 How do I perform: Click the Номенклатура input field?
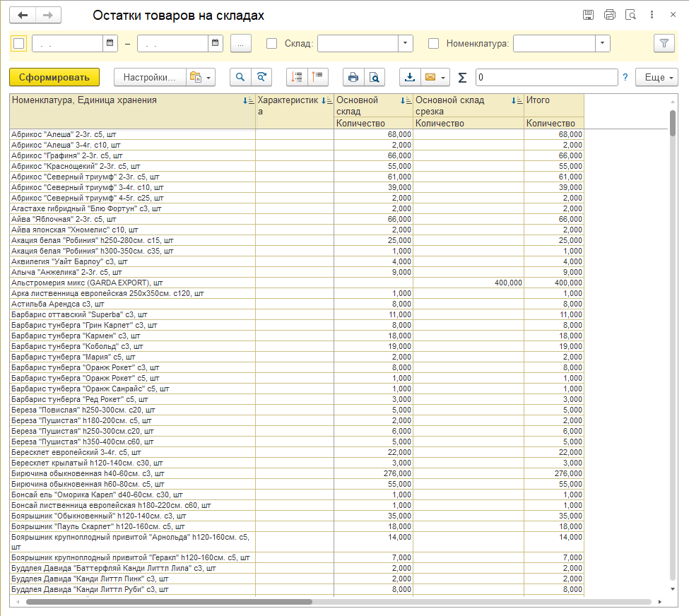point(554,44)
